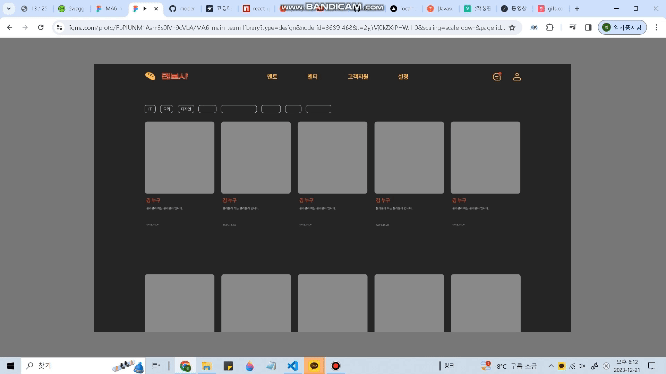Click the third filter tag chip
This screenshot has height=374, width=666.
(186, 109)
